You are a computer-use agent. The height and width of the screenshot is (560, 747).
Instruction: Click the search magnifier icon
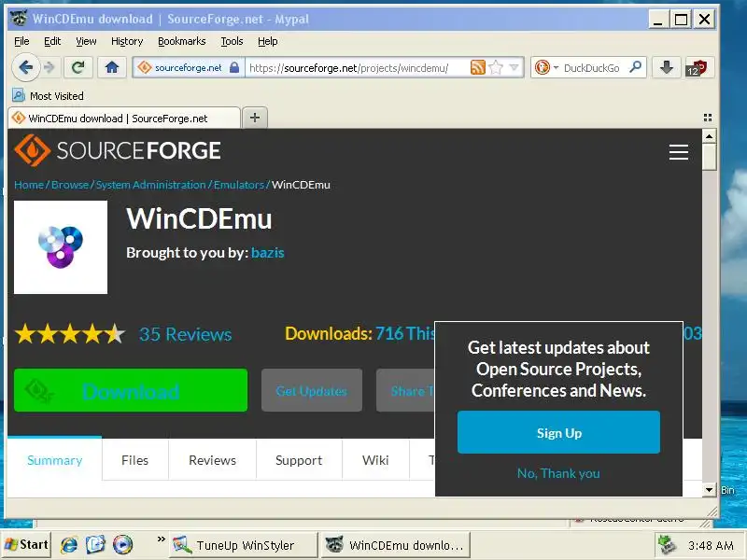635,67
